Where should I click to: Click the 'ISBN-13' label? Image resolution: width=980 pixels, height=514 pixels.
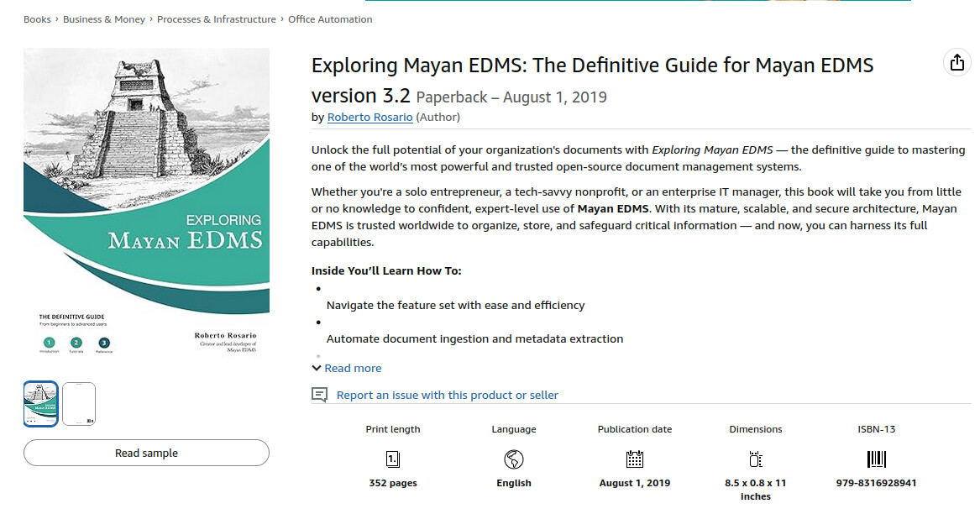point(876,429)
